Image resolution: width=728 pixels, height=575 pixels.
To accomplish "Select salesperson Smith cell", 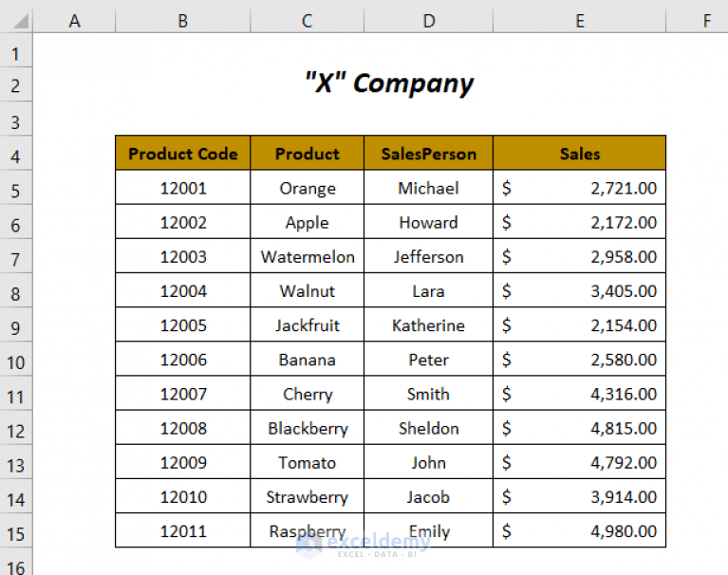I will click(x=428, y=394).
